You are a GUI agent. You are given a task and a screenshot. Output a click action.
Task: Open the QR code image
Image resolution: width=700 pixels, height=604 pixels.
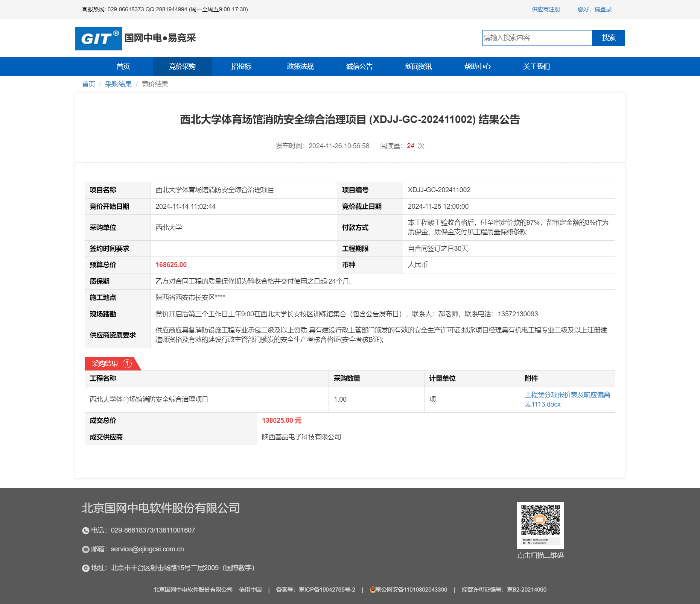click(x=540, y=525)
